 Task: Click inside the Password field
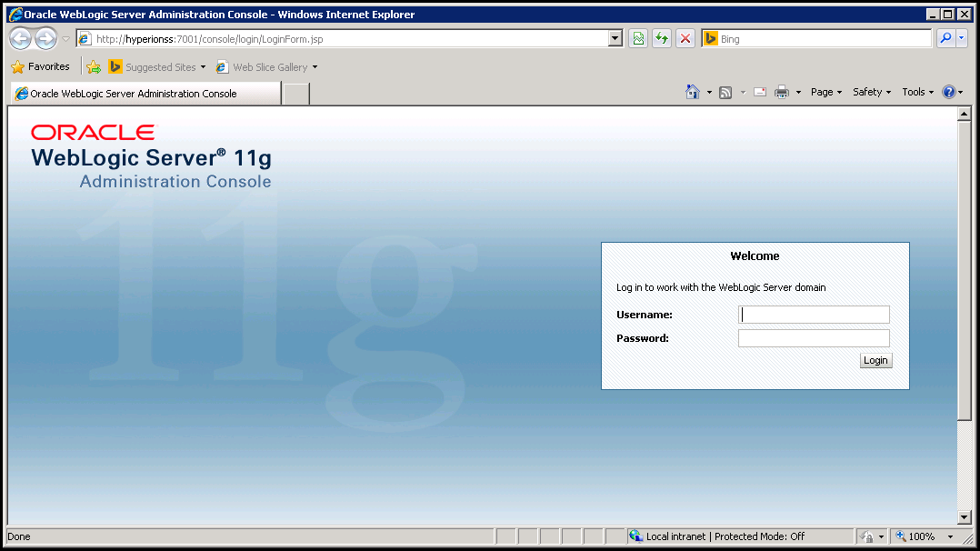pyautogui.click(x=814, y=338)
